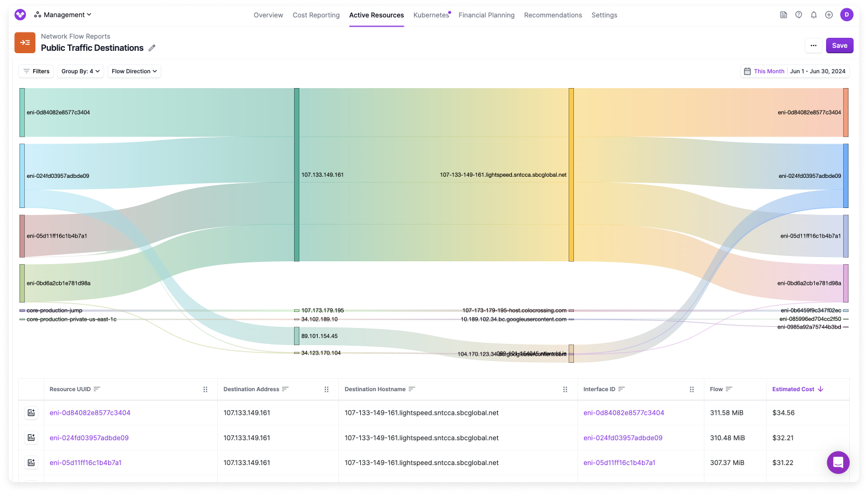Select left eni-0bd6a2cb1e781d98a source node
Image resolution: width=868 pixels, height=494 pixels.
tap(22, 284)
